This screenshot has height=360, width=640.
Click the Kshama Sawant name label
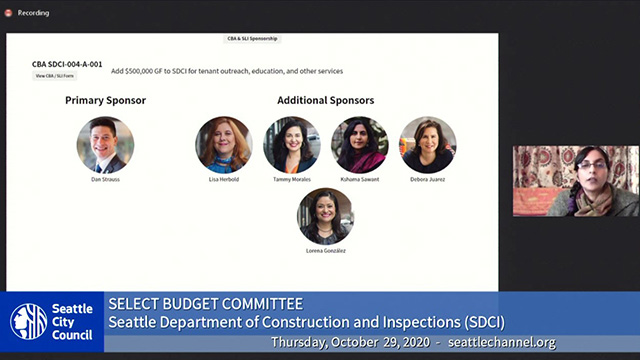(x=360, y=179)
